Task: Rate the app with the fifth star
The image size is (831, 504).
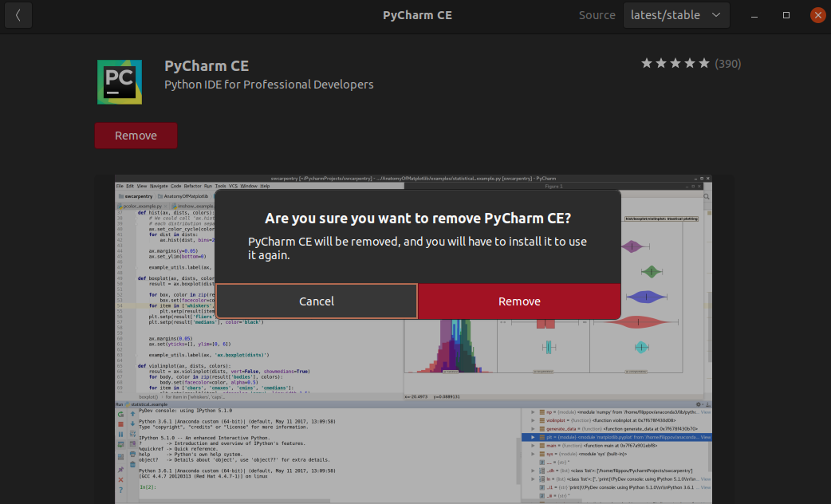Action: pos(703,62)
